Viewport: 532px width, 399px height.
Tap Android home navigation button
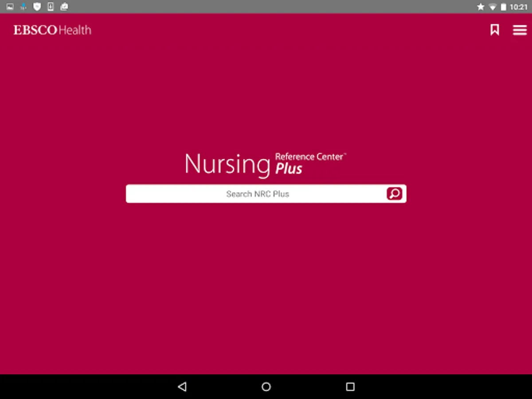pos(266,387)
